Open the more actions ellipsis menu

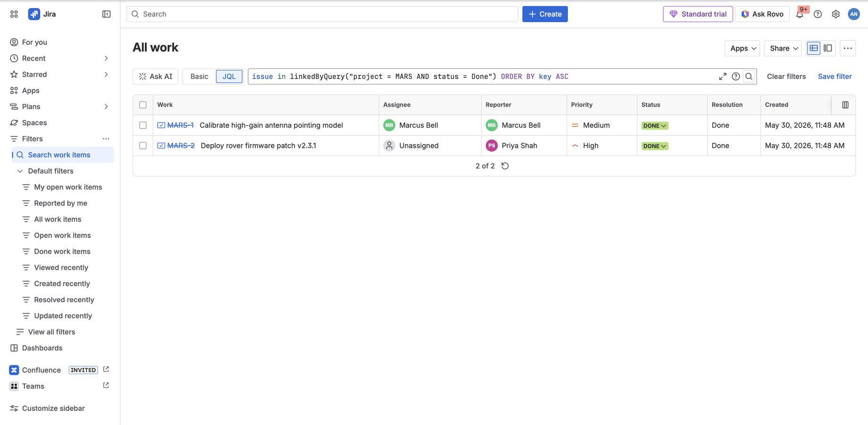(x=848, y=48)
